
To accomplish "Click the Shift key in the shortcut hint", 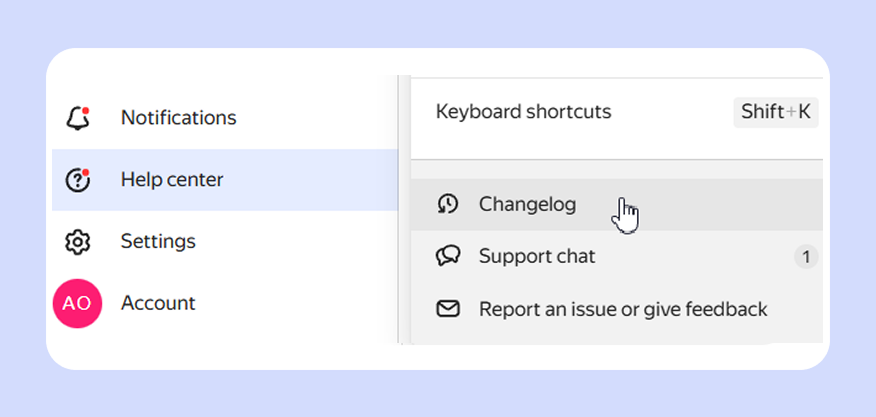I will [762, 112].
